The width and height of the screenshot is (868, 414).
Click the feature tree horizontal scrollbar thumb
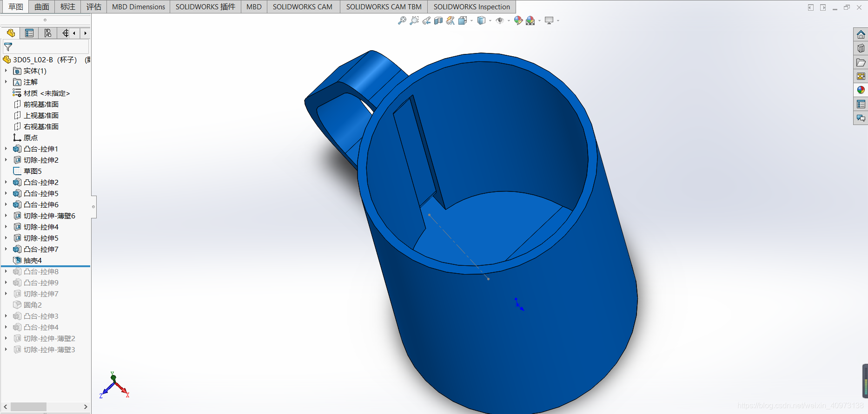point(28,407)
